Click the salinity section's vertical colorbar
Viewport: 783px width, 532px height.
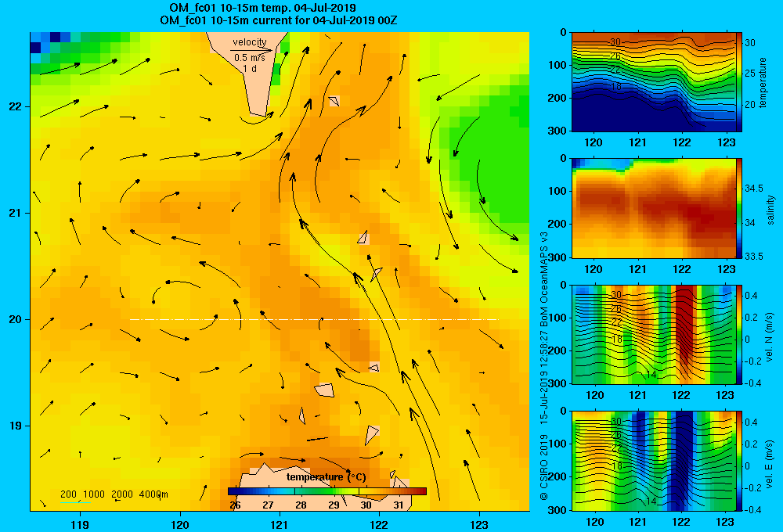tap(739, 208)
